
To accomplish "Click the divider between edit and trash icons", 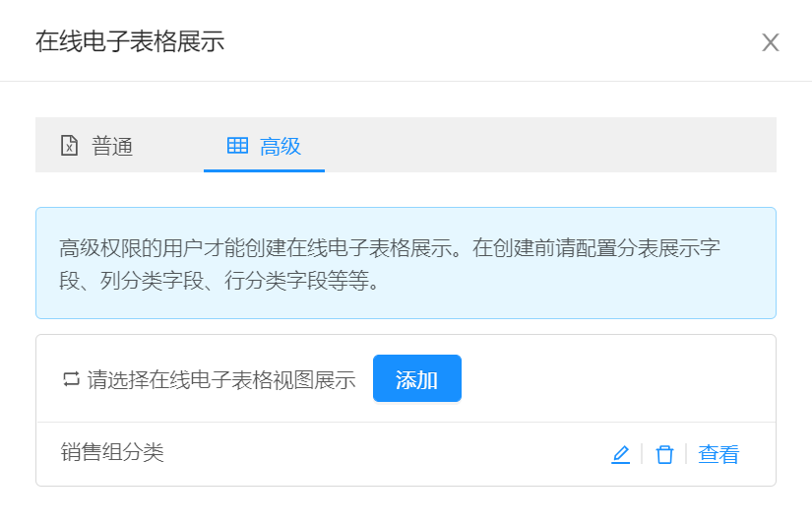I will (642, 454).
